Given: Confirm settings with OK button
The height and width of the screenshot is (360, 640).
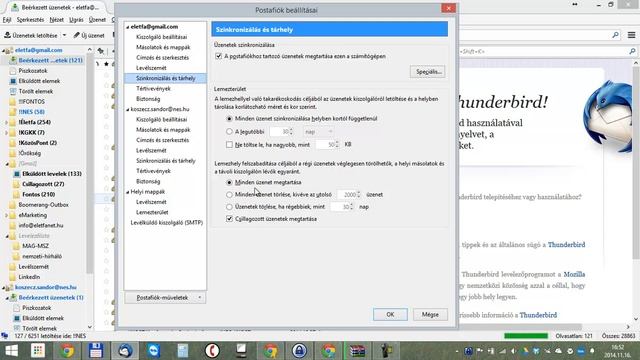Looking at the screenshot, I should 390,315.
